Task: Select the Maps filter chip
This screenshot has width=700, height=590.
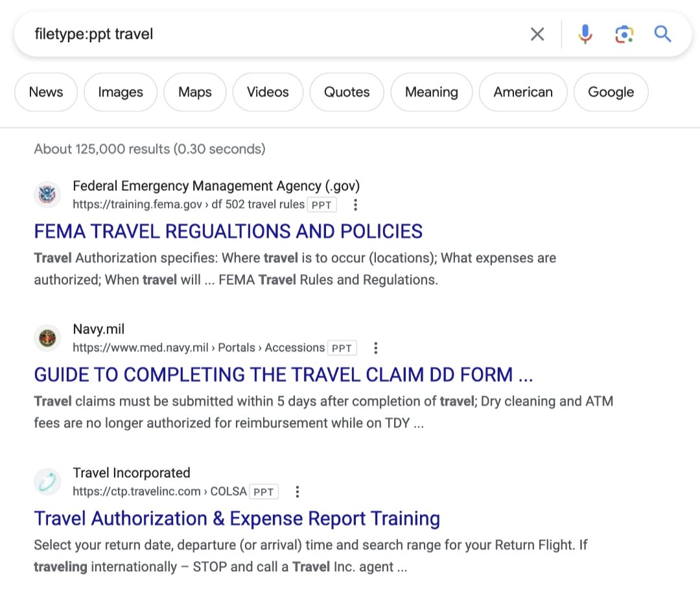Action: coord(194,92)
